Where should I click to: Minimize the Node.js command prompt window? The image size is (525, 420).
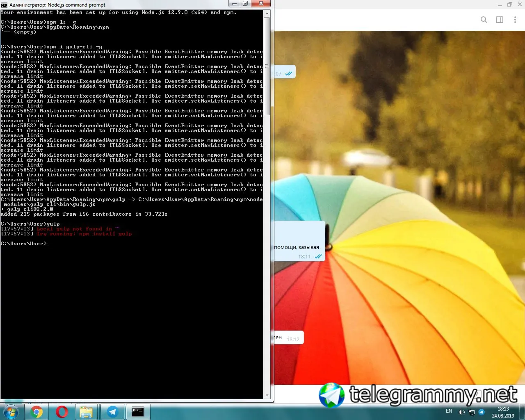pos(235,4)
